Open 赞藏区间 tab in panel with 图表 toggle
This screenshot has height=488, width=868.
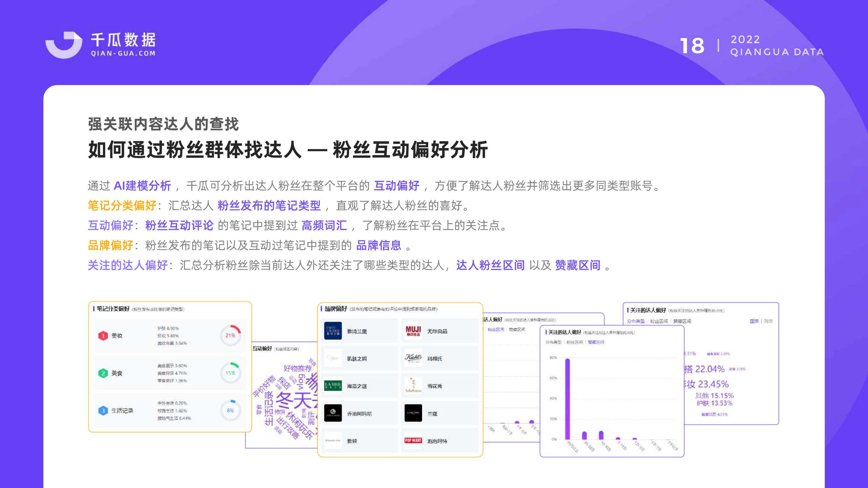tap(682, 321)
